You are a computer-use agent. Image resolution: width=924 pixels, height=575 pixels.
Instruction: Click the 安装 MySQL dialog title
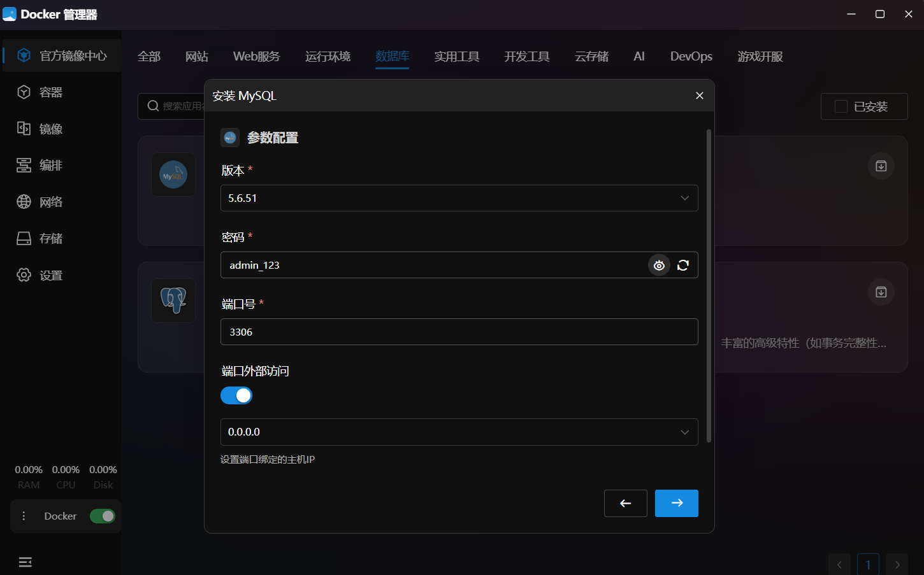pos(245,96)
